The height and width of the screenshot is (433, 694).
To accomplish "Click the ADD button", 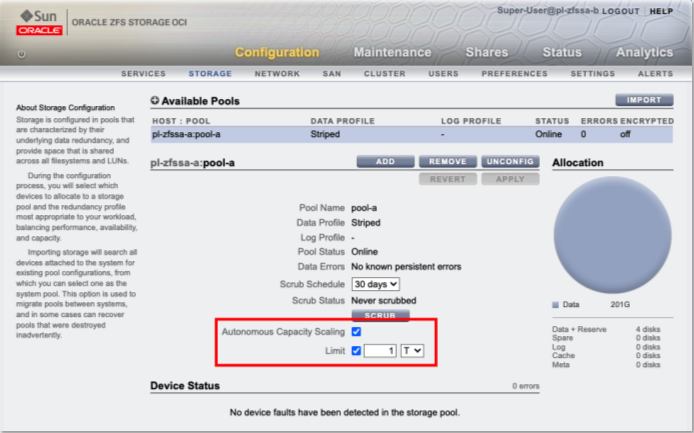I will pyautogui.click(x=386, y=162).
